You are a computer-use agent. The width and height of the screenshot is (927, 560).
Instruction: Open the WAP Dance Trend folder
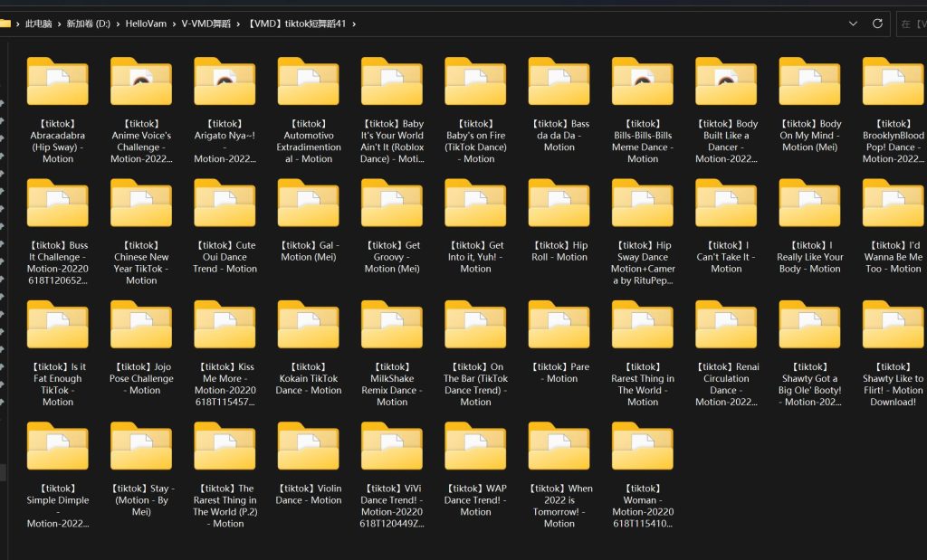(x=475, y=448)
